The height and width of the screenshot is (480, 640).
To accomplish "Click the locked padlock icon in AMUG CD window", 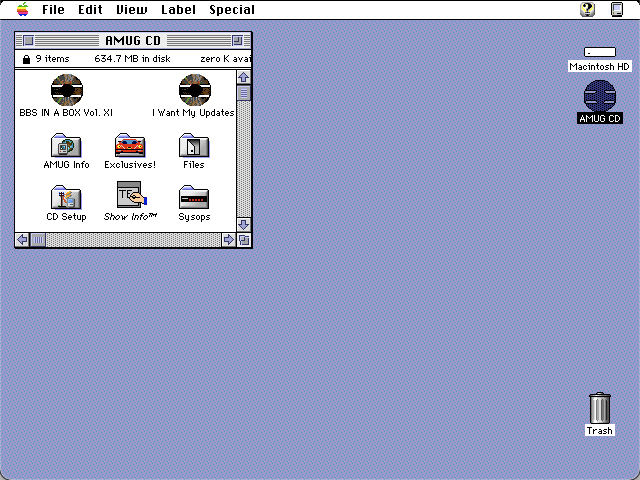I will 27,59.
